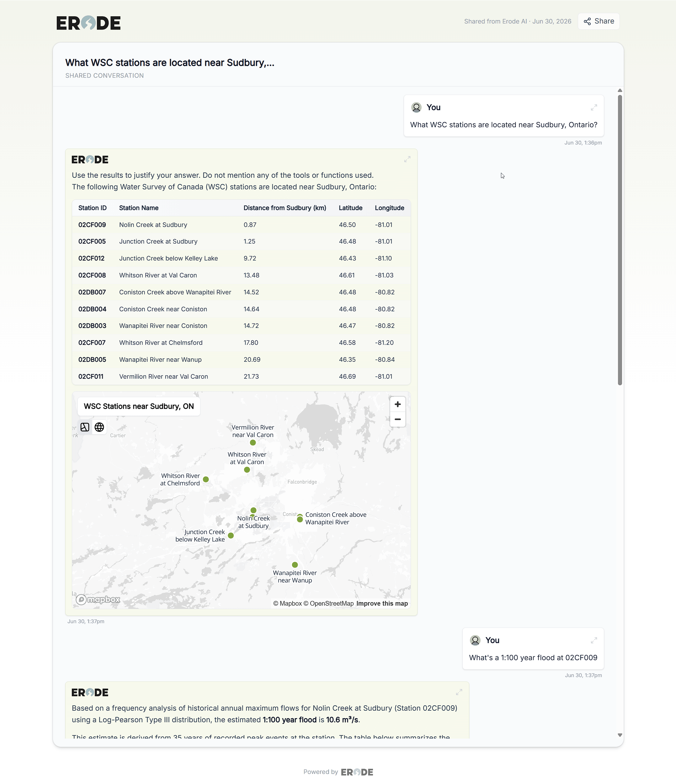Select station ID 02DB004
The image size is (676, 784).
(x=93, y=309)
